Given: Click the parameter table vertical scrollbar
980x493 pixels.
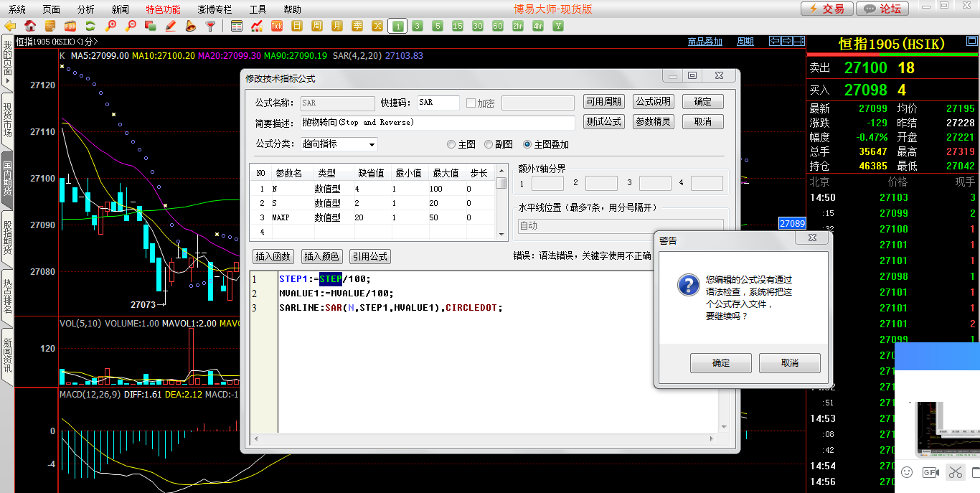Looking at the screenshot, I should click(501, 208).
